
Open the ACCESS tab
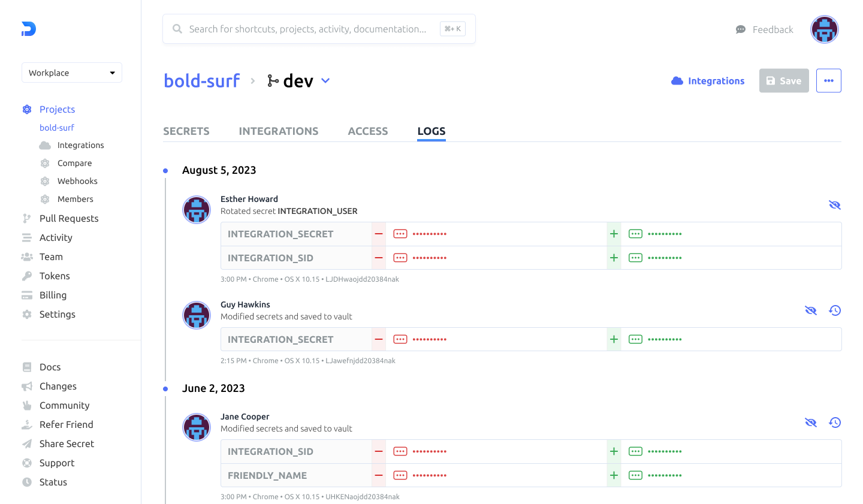[x=367, y=131]
